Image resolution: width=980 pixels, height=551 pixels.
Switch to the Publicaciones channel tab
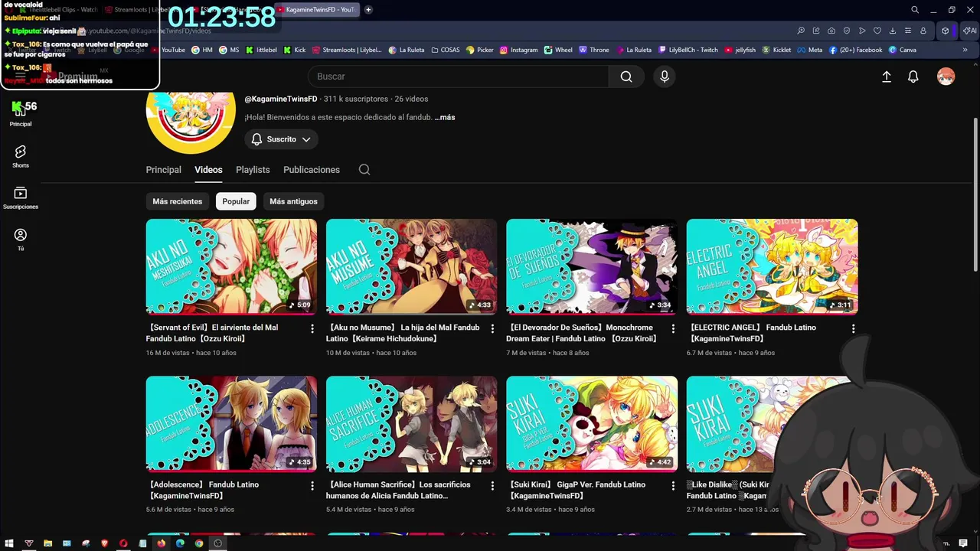coord(312,170)
